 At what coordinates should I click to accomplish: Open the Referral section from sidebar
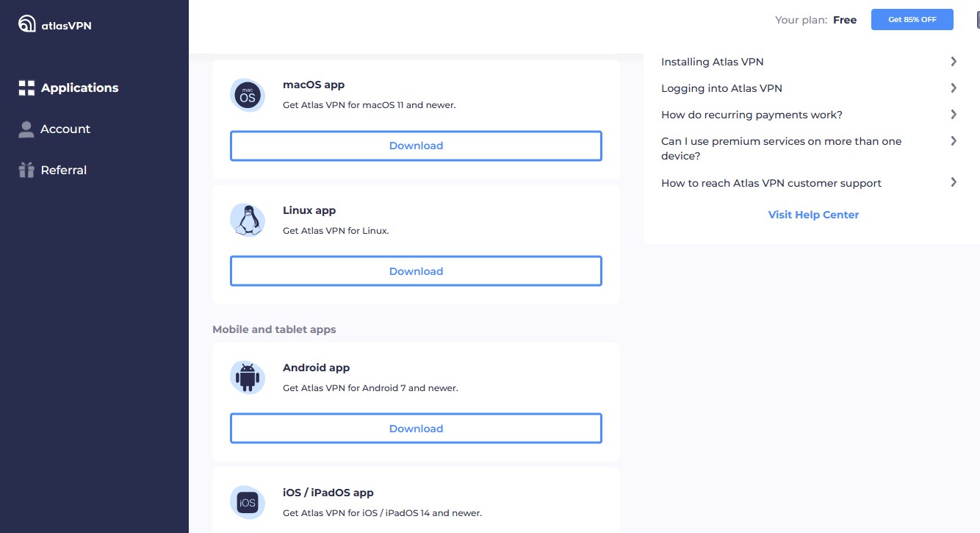pyautogui.click(x=64, y=170)
